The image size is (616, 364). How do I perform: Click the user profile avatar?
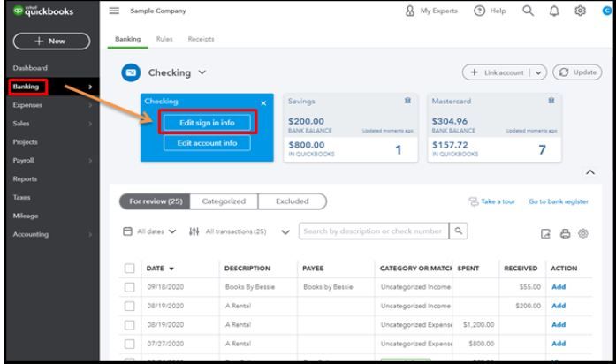coord(607,11)
